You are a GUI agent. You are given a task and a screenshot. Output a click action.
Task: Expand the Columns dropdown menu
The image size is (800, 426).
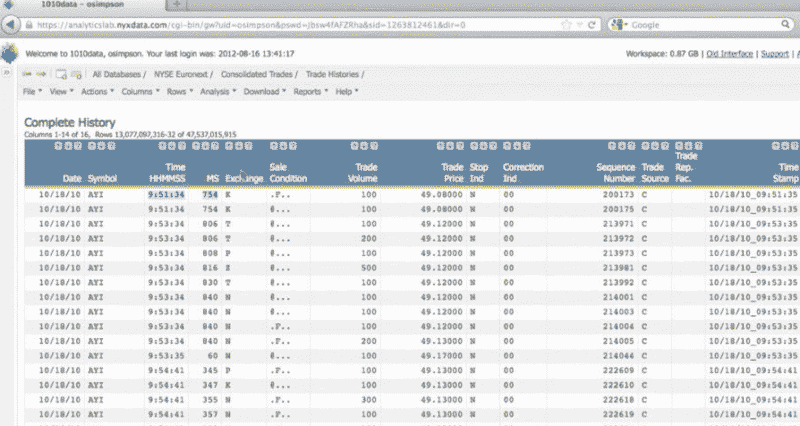pyautogui.click(x=139, y=91)
